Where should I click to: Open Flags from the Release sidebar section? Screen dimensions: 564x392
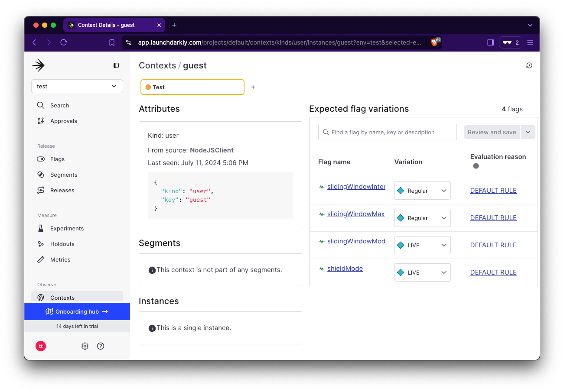click(x=57, y=159)
